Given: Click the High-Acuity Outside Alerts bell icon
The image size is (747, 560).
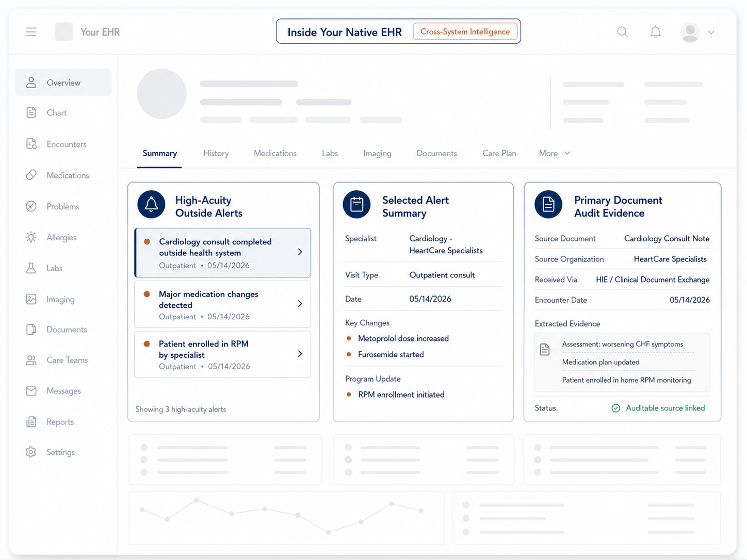Looking at the screenshot, I should [151, 204].
